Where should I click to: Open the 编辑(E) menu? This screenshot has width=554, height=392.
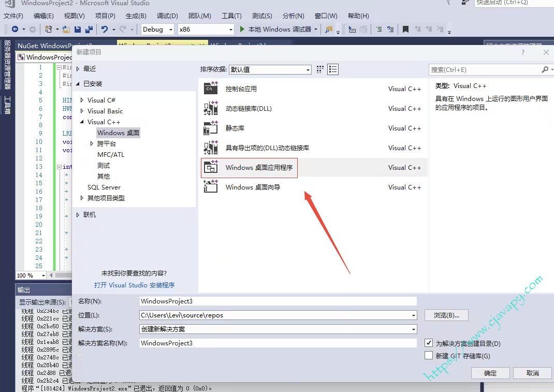click(x=43, y=16)
